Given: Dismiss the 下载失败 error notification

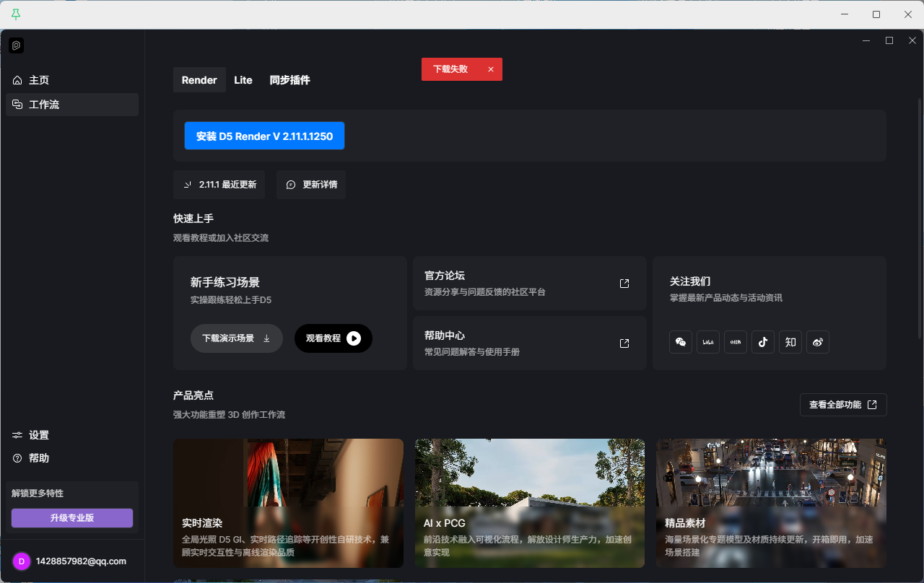Looking at the screenshot, I should pos(491,69).
